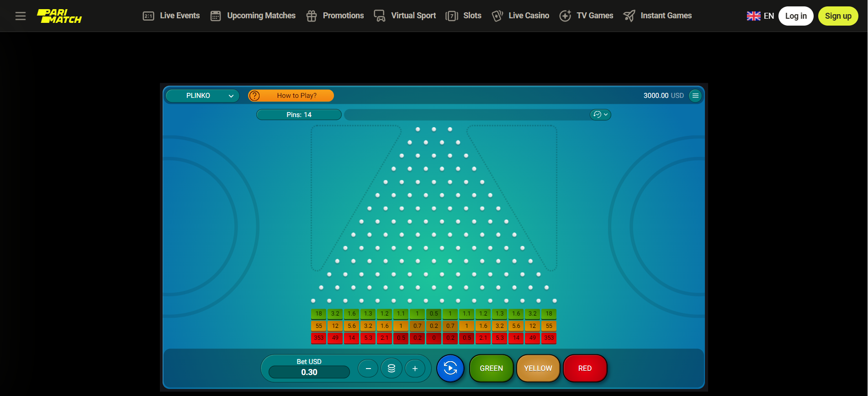Drop a ball with GREEN button

[x=491, y=368]
